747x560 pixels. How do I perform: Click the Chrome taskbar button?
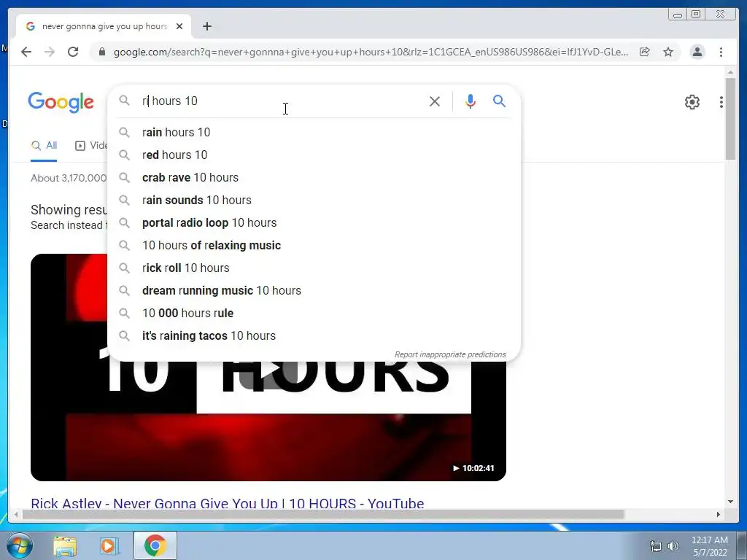[155, 545]
